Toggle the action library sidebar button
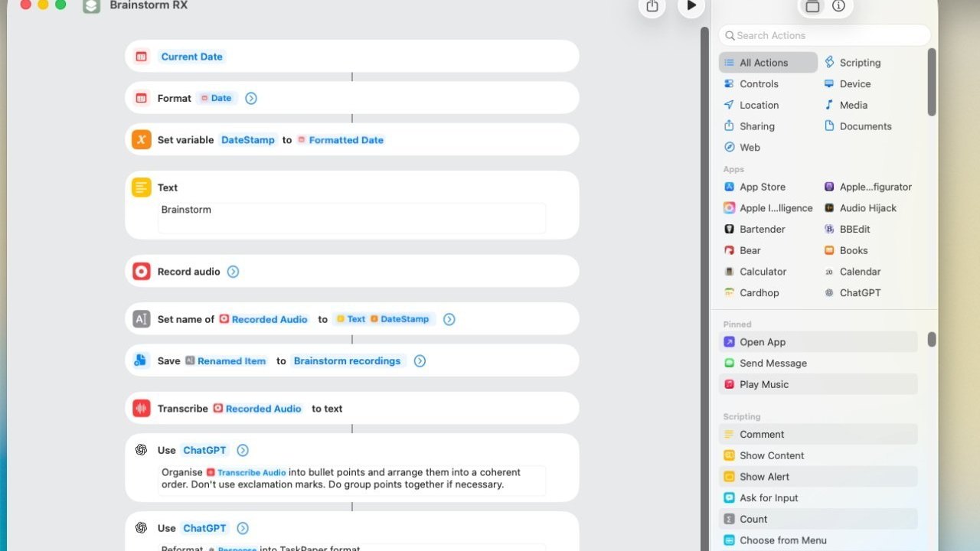The width and height of the screenshot is (980, 551). coord(812,6)
